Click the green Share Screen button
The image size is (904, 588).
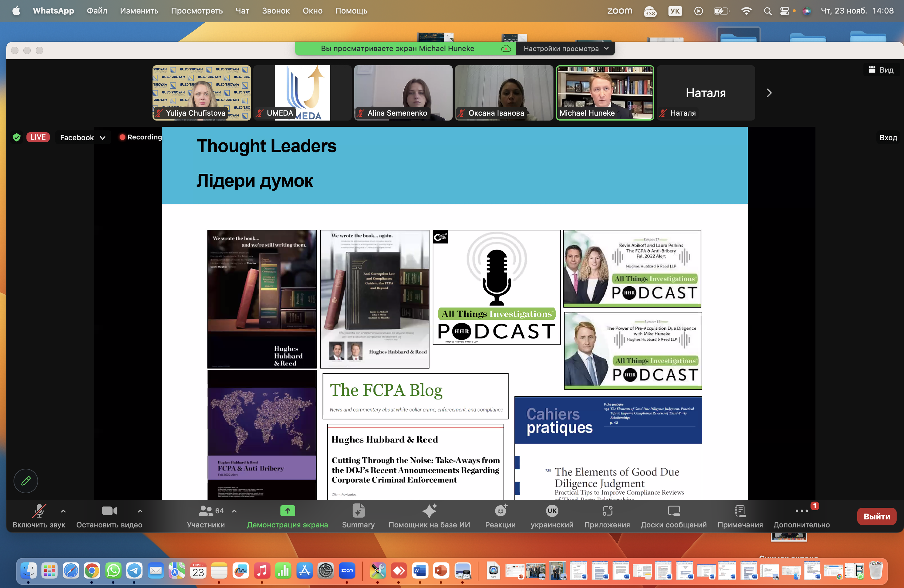[x=287, y=516]
